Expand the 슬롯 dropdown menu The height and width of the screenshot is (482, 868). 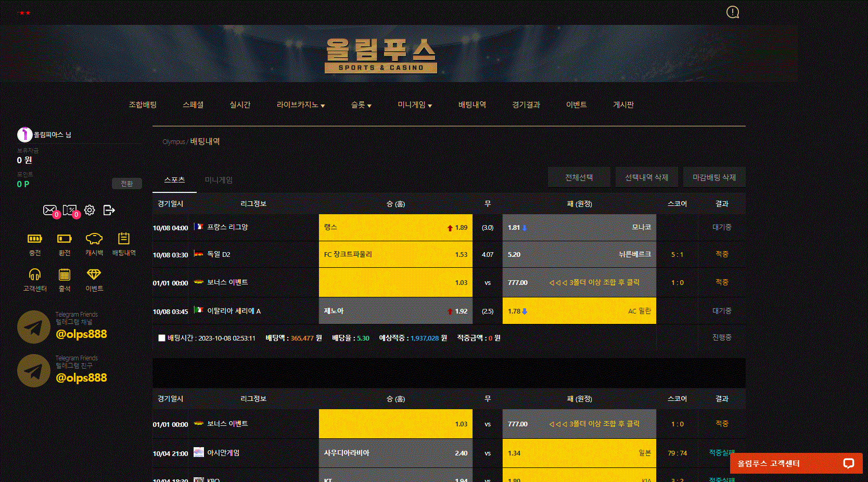point(361,105)
